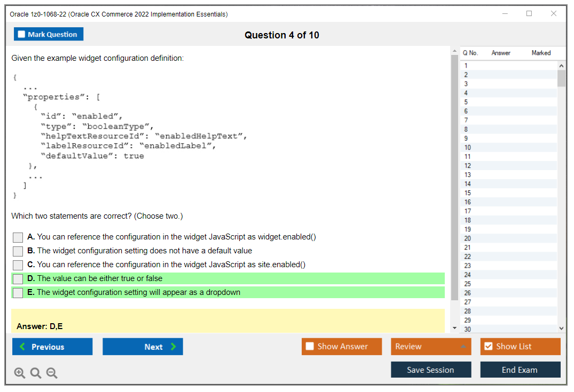Screen dimensions: 574x392
Task: Click the zoom reset magnifier icon
Action: pos(36,373)
